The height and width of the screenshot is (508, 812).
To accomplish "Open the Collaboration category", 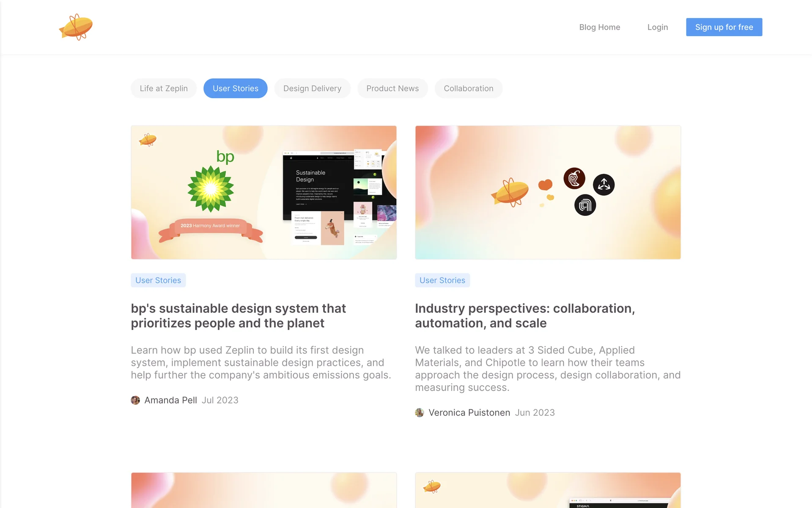I will click(x=469, y=88).
